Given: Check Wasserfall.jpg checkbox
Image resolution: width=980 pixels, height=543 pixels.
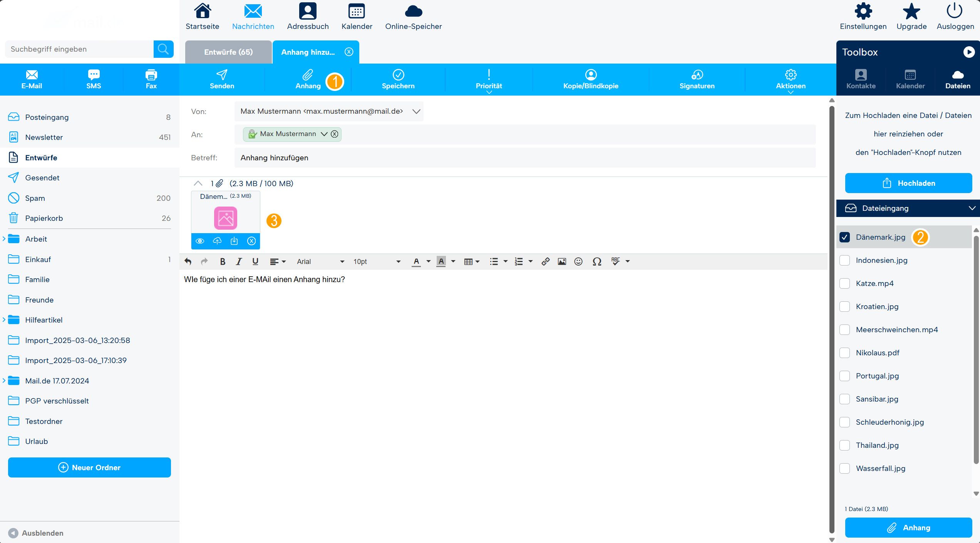Looking at the screenshot, I should click(x=845, y=469).
